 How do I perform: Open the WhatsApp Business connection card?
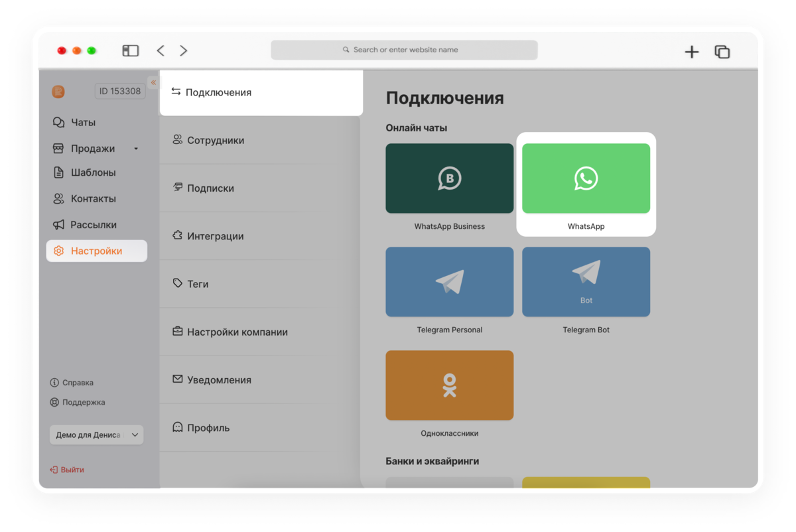coord(449,178)
